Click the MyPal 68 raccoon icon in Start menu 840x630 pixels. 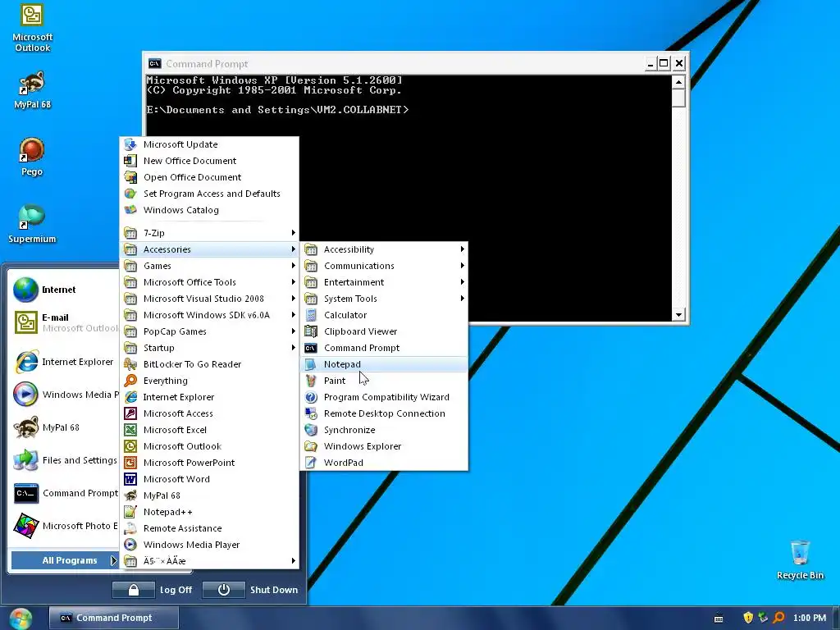(25, 427)
